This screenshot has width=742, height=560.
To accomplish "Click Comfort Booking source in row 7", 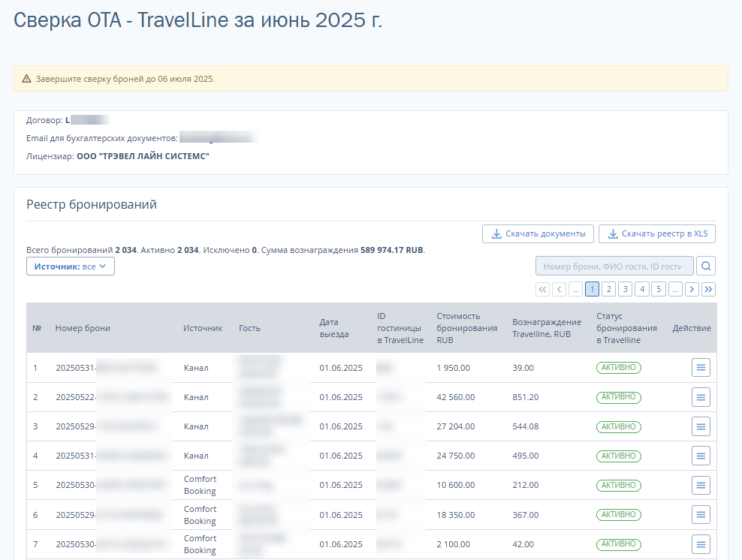I will (x=201, y=544).
